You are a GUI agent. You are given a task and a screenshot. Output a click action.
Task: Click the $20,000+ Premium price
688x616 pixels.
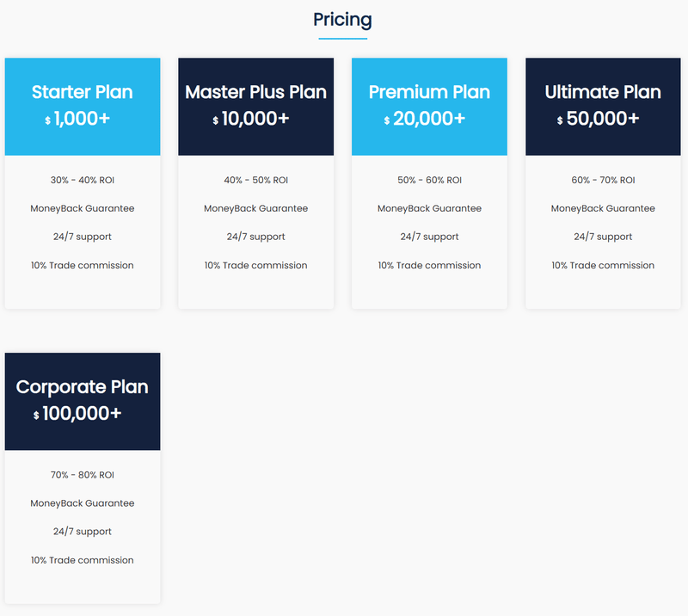[x=424, y=119]
